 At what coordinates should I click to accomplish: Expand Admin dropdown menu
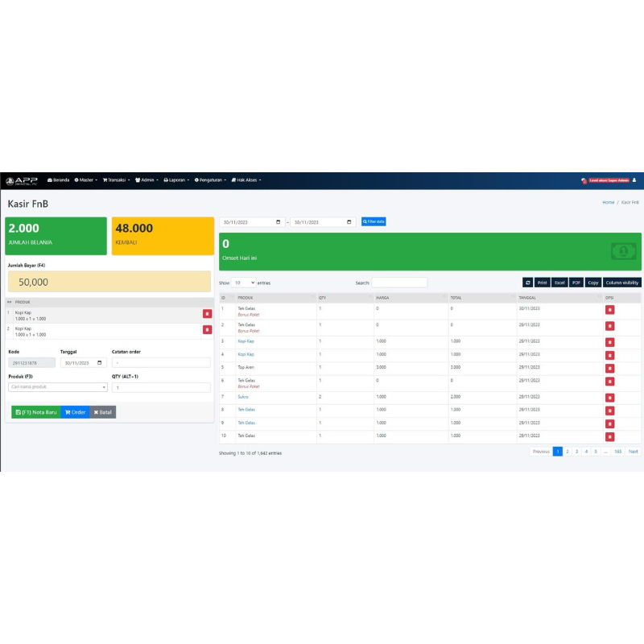click(147, 180)
